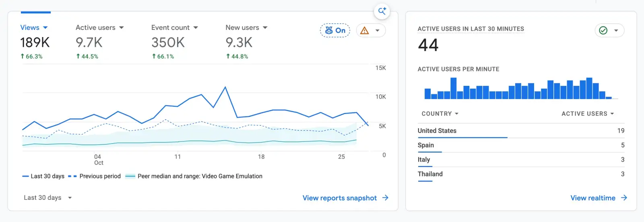644x222 pixels.
Task: Select the New users 9.3K tab
Action: coord(246,41)
